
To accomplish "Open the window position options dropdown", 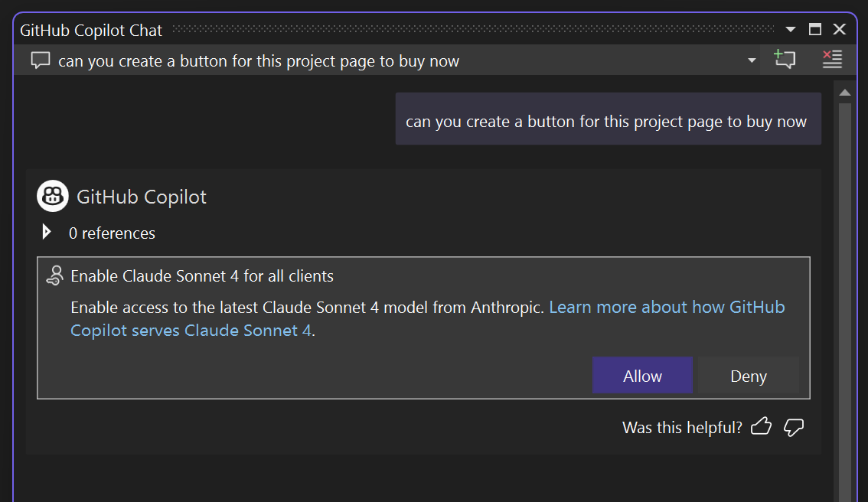I will (791, 30).
